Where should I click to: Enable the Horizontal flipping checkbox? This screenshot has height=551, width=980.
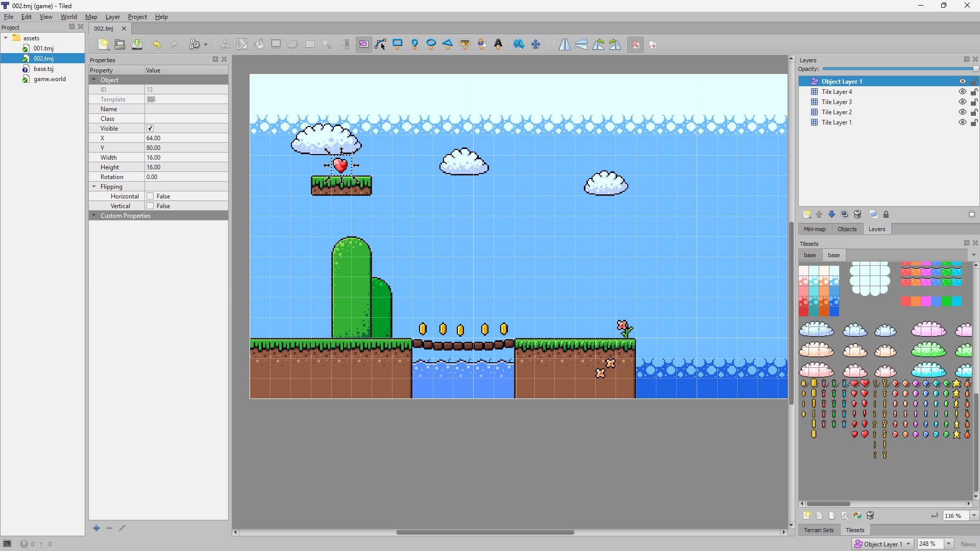pyautogui.click(x=150, y=196)
